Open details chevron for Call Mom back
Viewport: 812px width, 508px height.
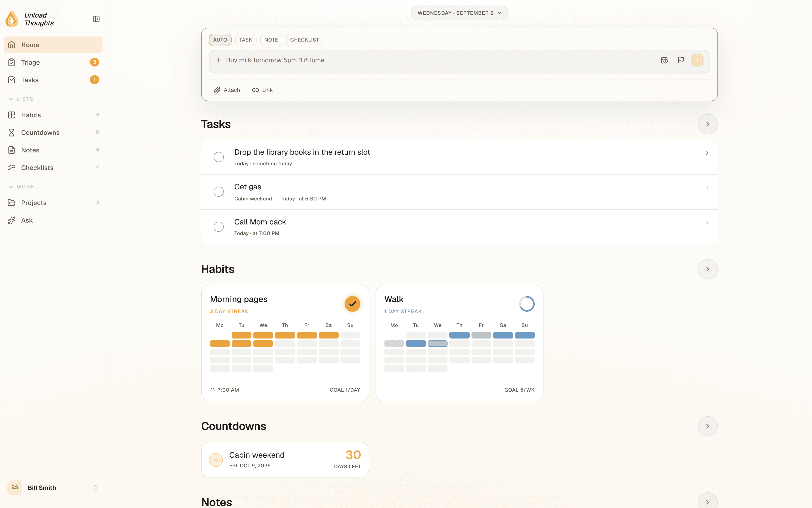point(707,223)
